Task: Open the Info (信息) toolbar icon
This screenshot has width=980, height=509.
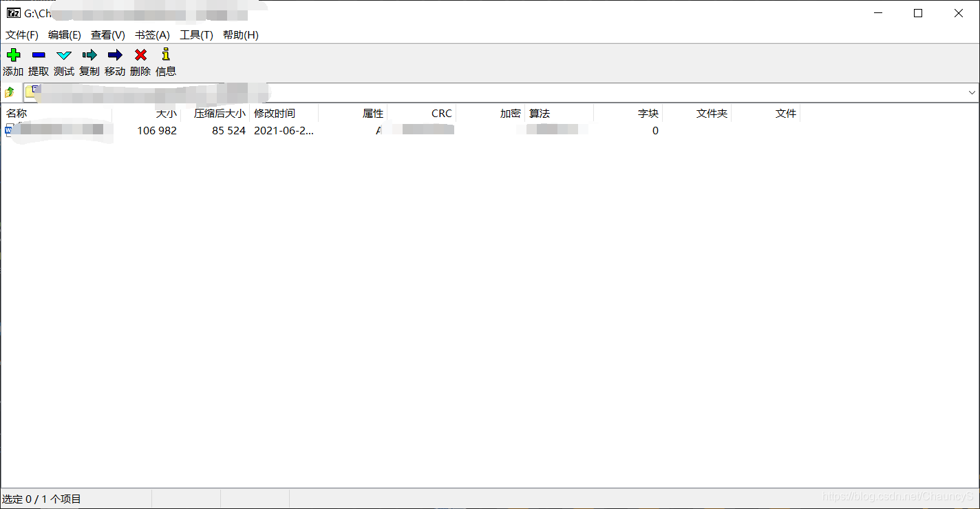Action: click(x=166, y=54)
